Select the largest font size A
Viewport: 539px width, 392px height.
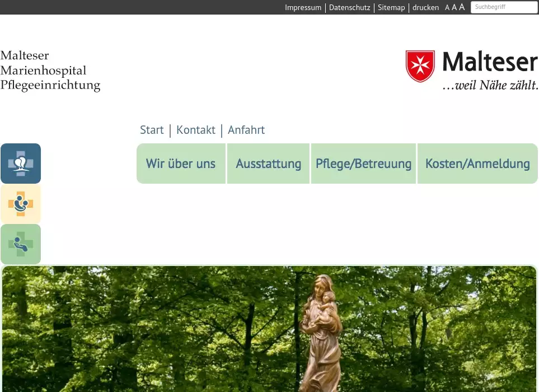[x=462, y=7]
